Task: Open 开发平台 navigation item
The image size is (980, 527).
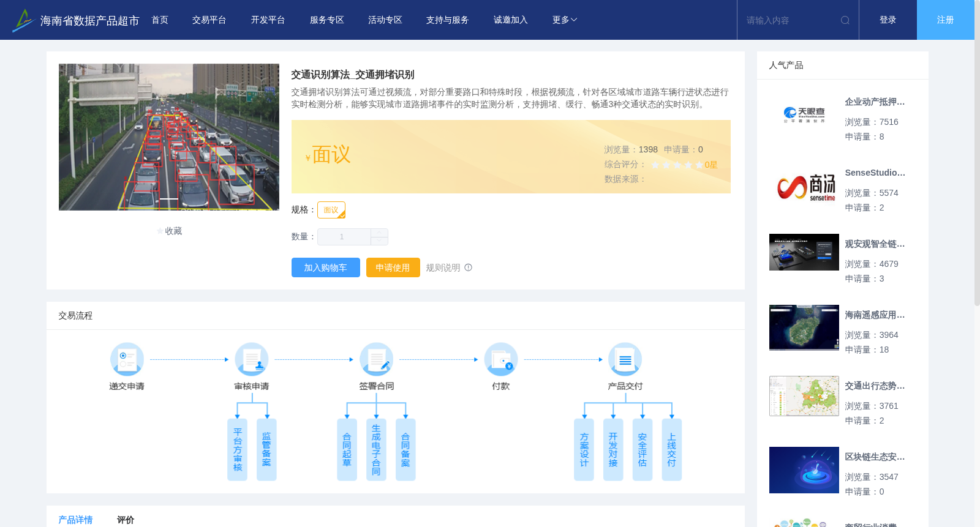Action: [x=268, y=20]
